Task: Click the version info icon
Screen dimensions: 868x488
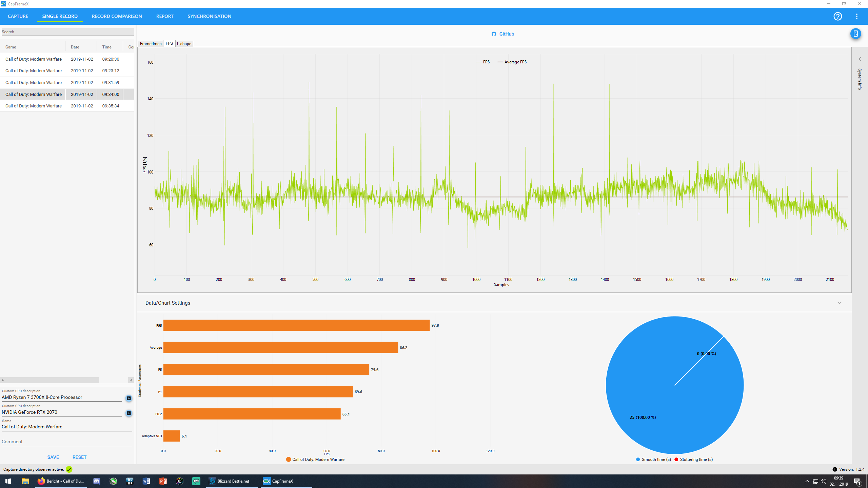Action: click(x=835, y=469)
